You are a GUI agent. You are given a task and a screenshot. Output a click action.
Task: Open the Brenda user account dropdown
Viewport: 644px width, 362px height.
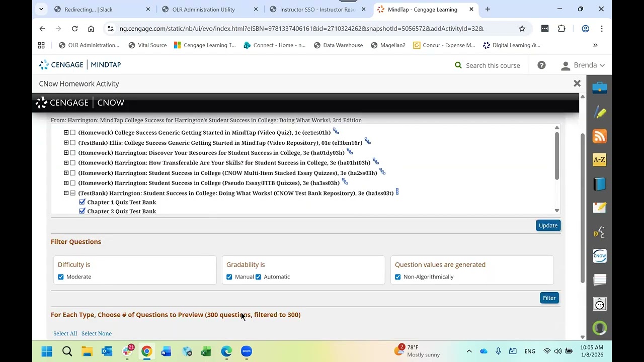[x=583, y=65]
